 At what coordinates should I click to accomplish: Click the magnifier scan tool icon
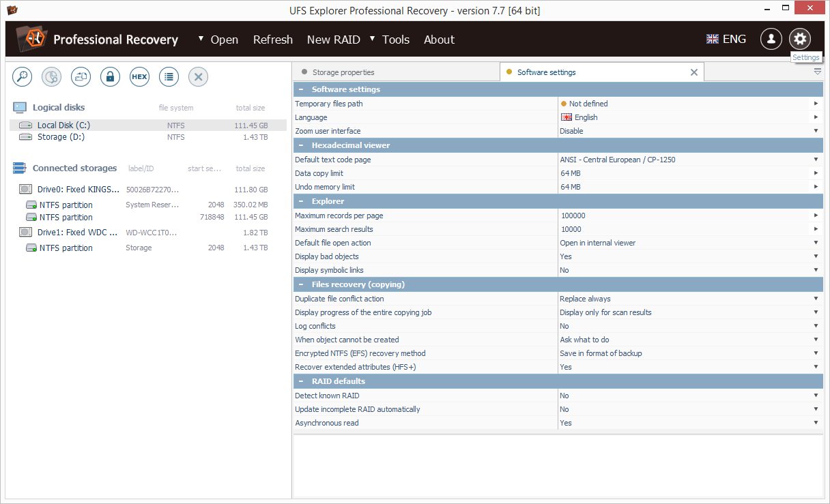23,77
